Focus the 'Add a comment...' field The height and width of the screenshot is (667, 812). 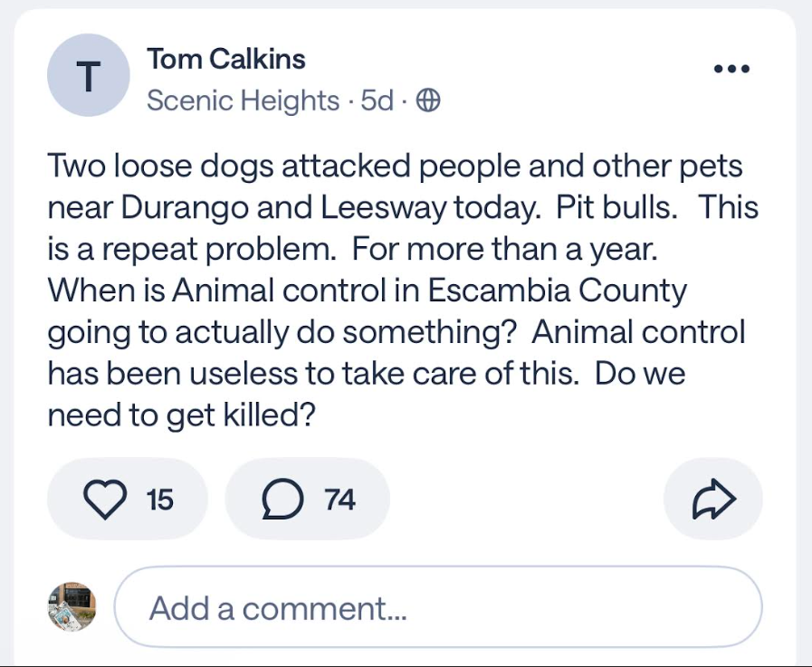(x=437, y=606)
